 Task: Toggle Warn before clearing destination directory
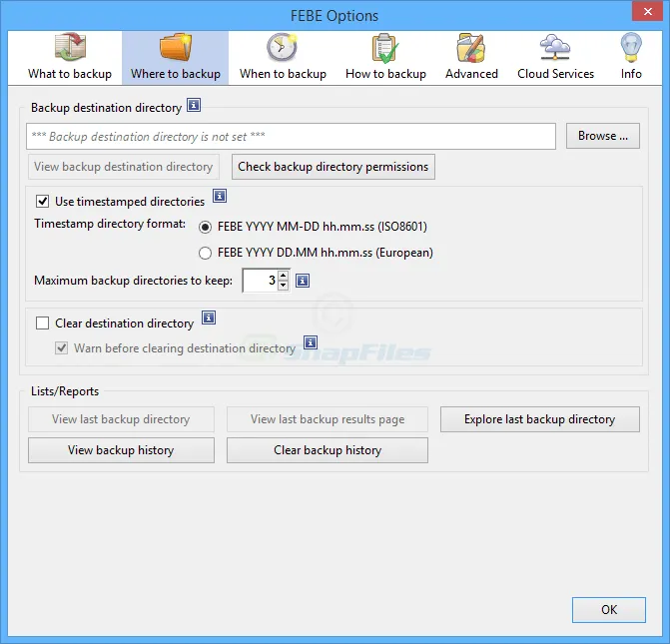(62, 347)
